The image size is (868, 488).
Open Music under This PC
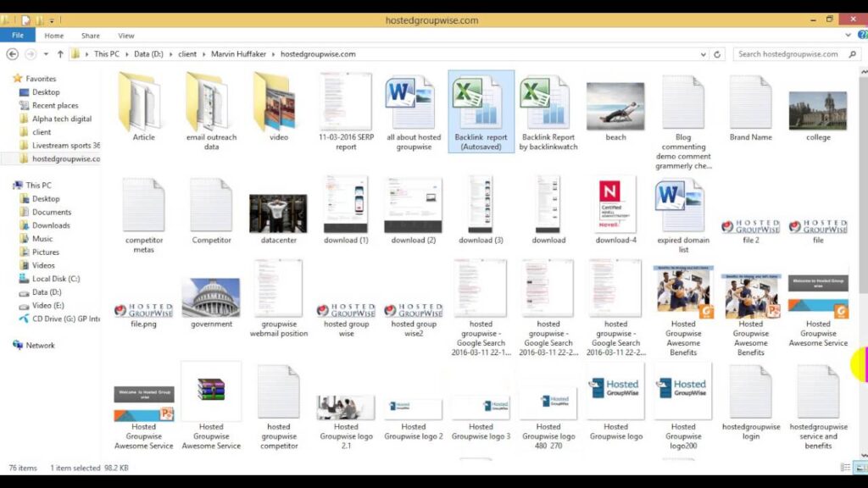[42, 238]
